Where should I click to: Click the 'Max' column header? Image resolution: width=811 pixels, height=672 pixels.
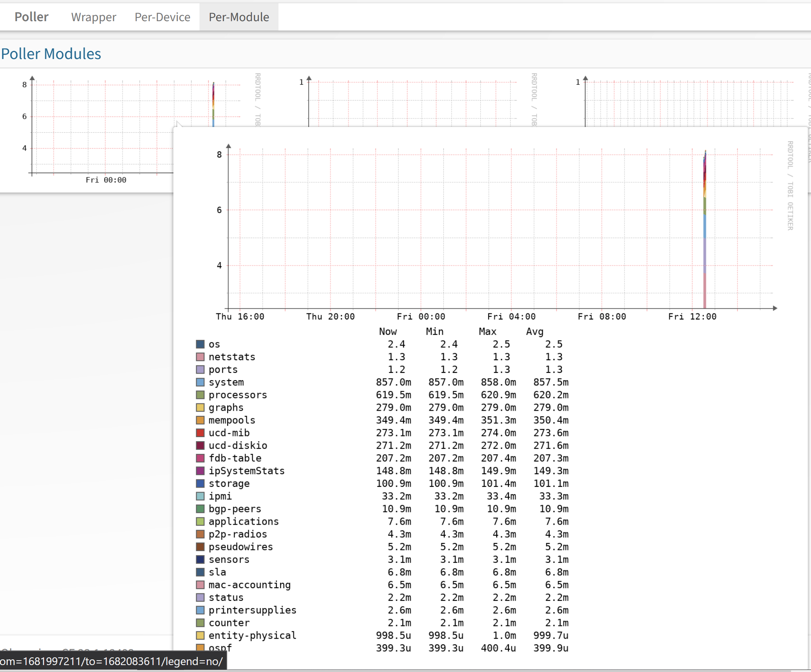point(487,332)
